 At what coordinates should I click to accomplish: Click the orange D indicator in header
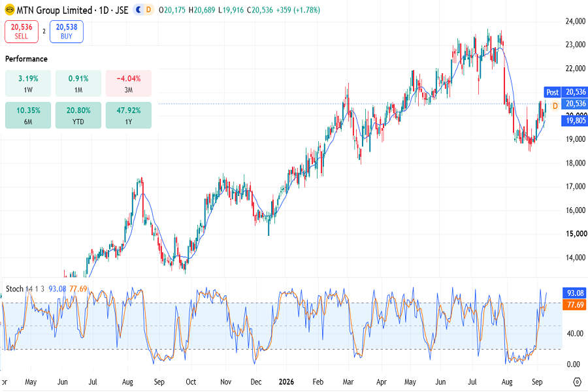point(149,10)
